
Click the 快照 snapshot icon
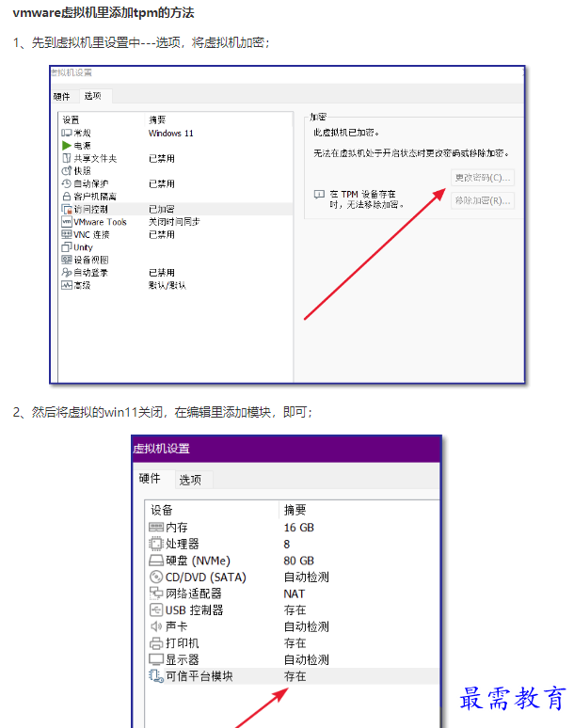[67, 171]
